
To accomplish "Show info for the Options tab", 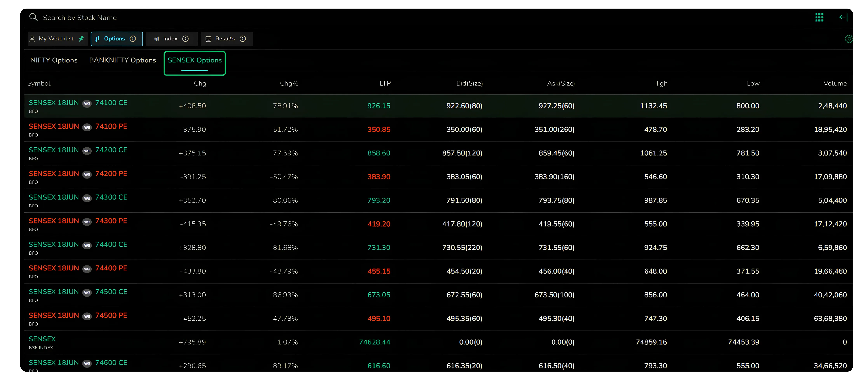I will click(x=133, y=39).
